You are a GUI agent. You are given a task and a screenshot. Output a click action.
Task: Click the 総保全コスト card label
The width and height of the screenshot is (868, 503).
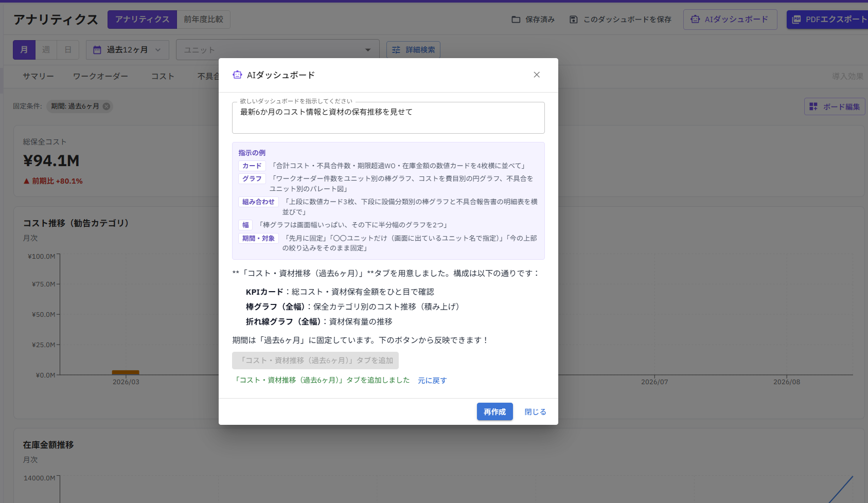coord(45,142)
